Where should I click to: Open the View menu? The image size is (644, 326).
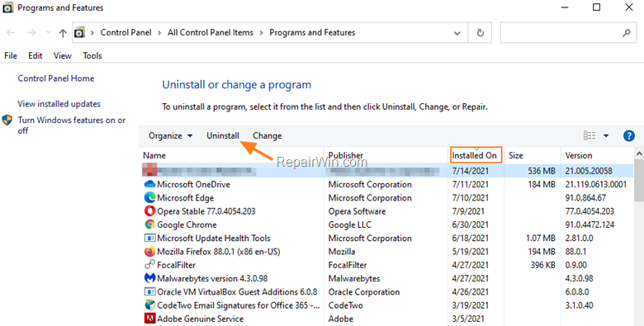63,56
